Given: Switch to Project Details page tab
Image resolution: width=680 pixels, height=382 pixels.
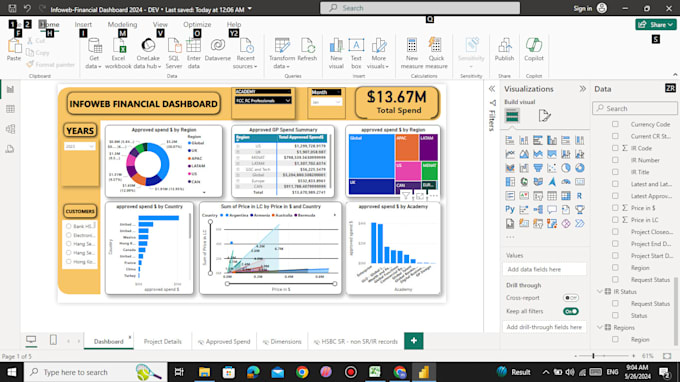Looking at the screenshot, I should tap(163, 342).
